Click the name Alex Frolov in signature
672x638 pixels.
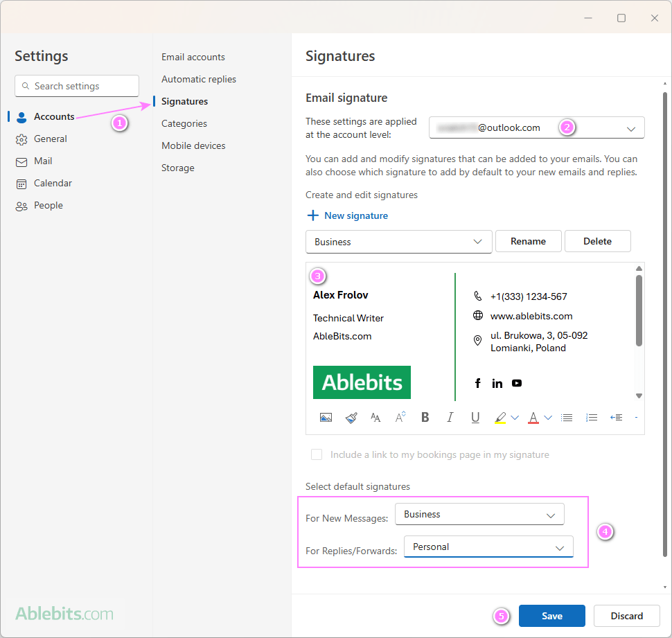click(x=340, y=295)
